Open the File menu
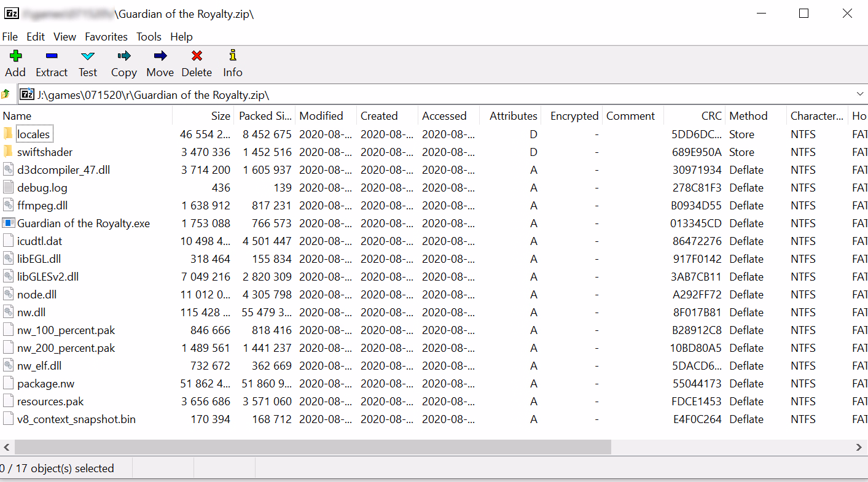The width and height of the screenshot is (868, 482). tap(10, 37)
